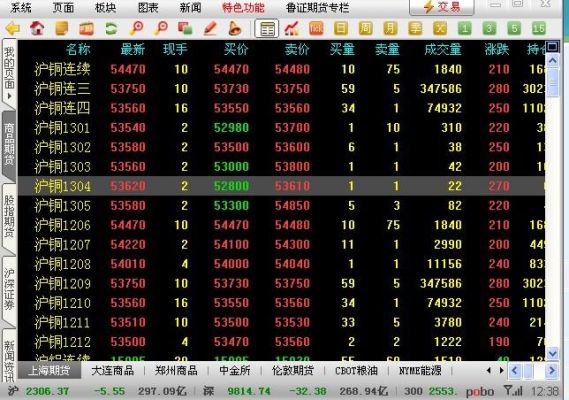Screen dimensions: 569x400
Task: Click vertical scrollbar down arrow
Action: [553, 353]
